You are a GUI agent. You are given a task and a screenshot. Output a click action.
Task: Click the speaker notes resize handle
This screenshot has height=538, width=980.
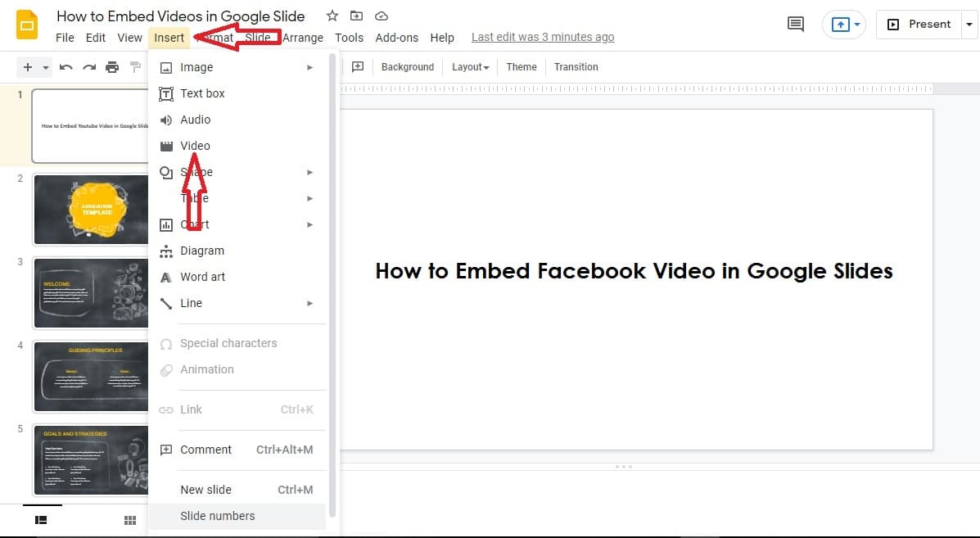(624, 467)
